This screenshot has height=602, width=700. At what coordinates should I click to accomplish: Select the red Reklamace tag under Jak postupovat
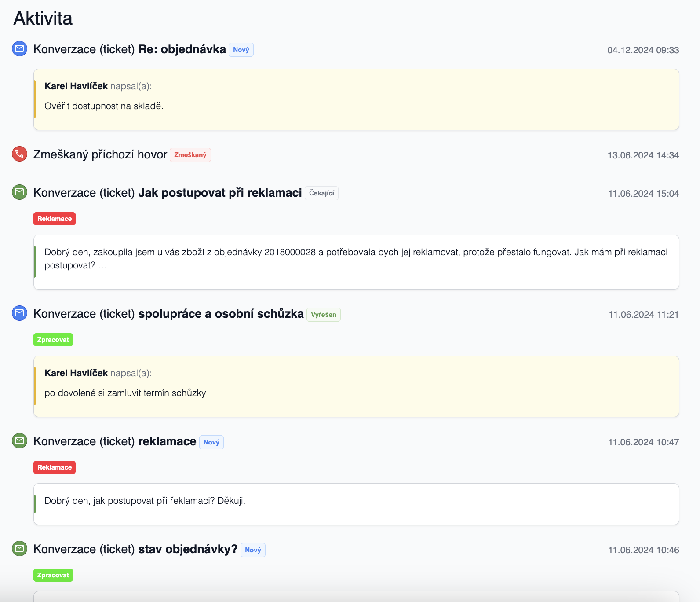[55, 219]
